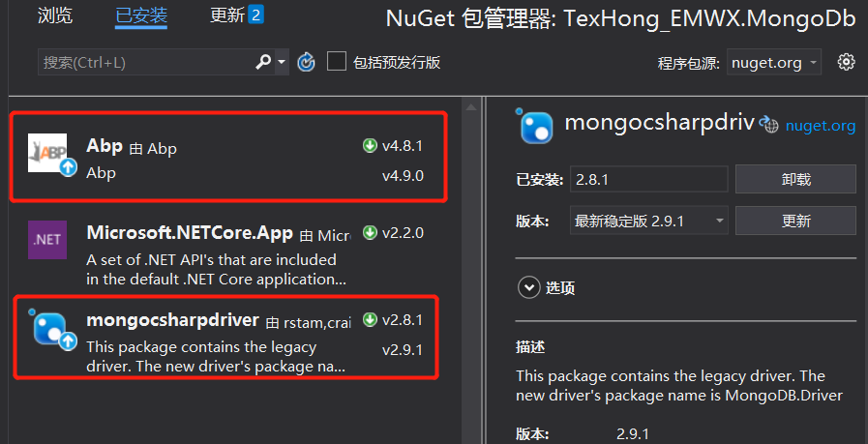The image size is (868, 444).
Task: Switch to the Browse tab
Action: pyautogui.click(x=55, y=16)
